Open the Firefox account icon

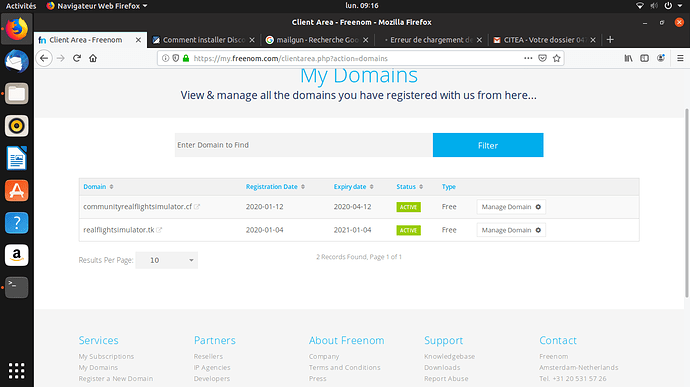(661, 58)
